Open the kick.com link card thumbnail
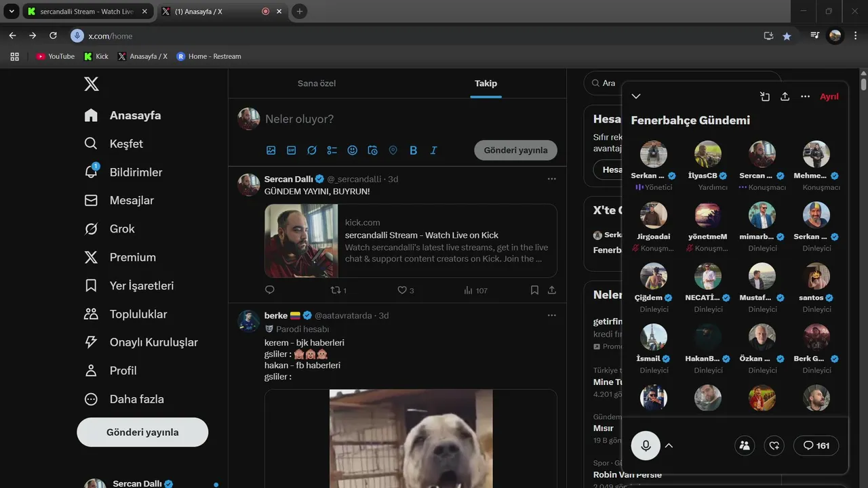 tap(301, 241)
